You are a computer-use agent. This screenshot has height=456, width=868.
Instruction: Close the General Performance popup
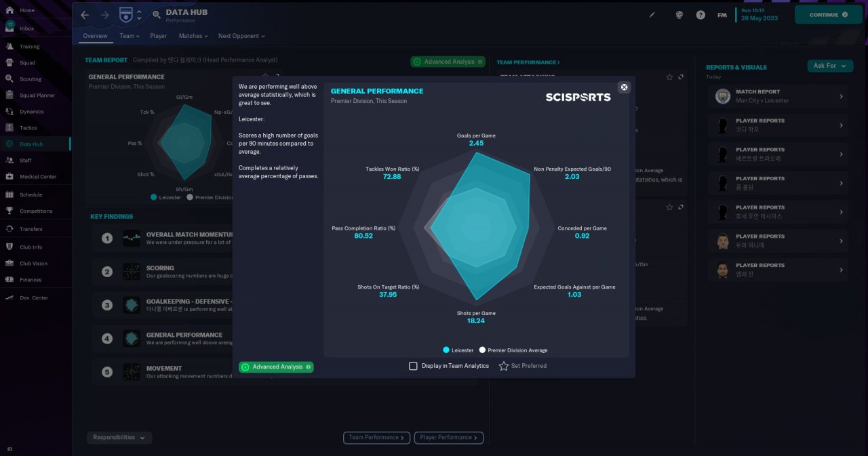[625, 87]
